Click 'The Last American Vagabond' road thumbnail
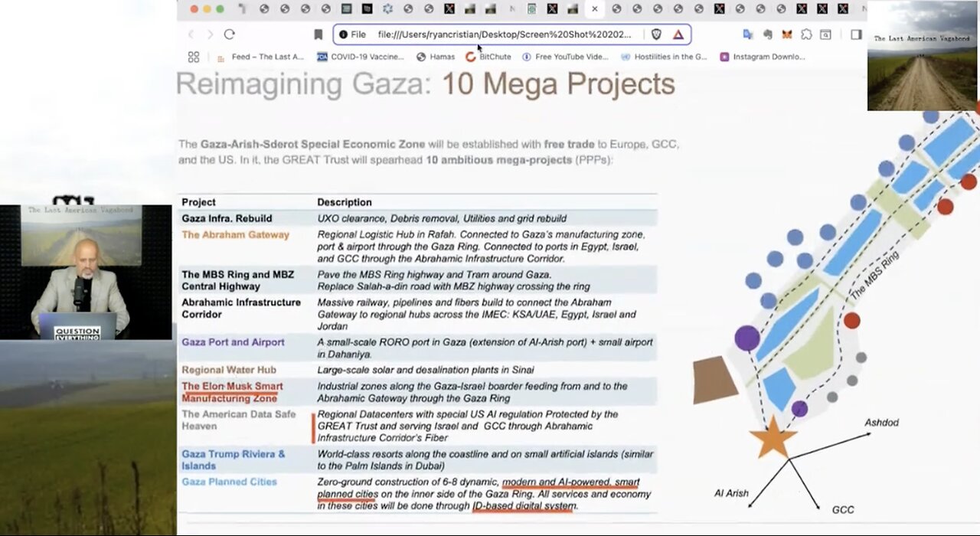 pos(922,56)
